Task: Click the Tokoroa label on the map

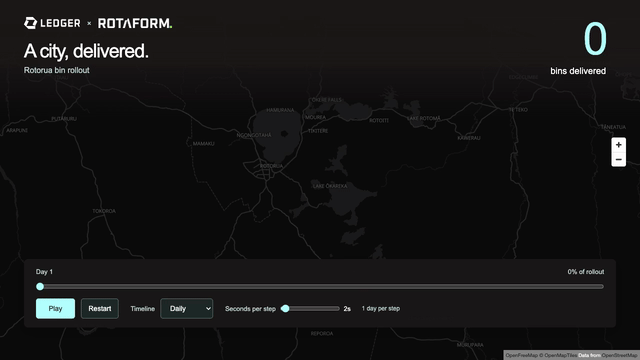Action: click(x=104, y=211)
